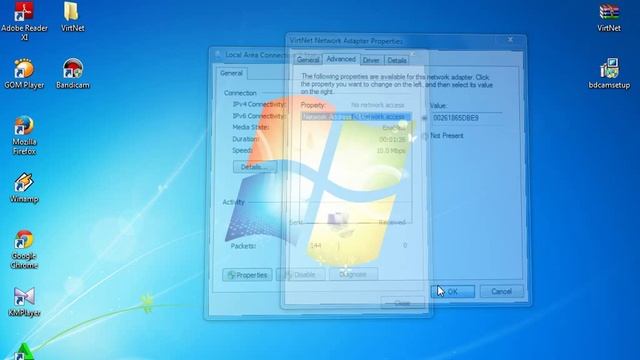Run the bdcamsetup installer icon
Image resolution: width=640 pixels, height=360 pixels.
click(x=609, y=73)
